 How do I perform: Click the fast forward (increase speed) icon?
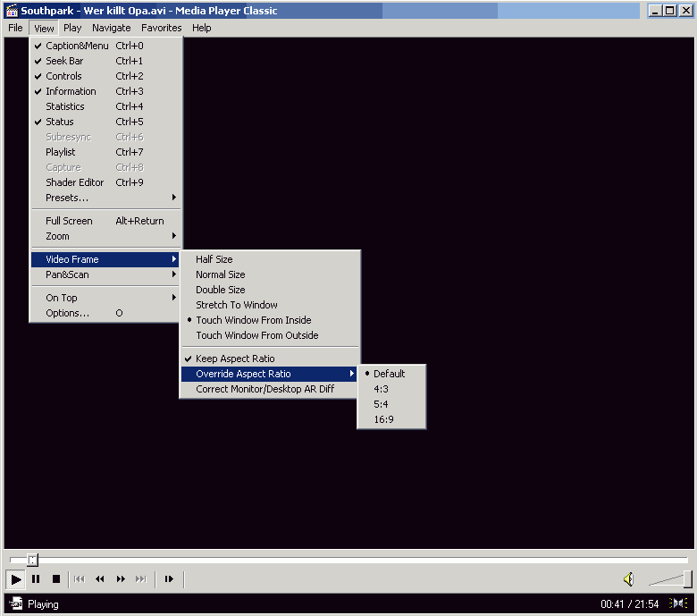pyautogui.click(x=121, y=579)
